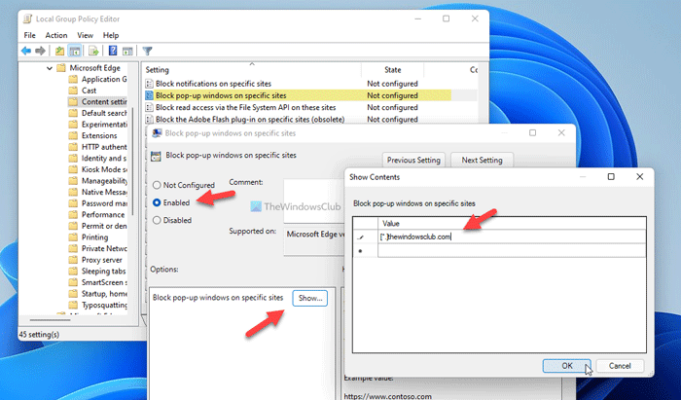The image size is (681, 400).
Task: Click the Export List toolbar icon
Action: (93, 51)
